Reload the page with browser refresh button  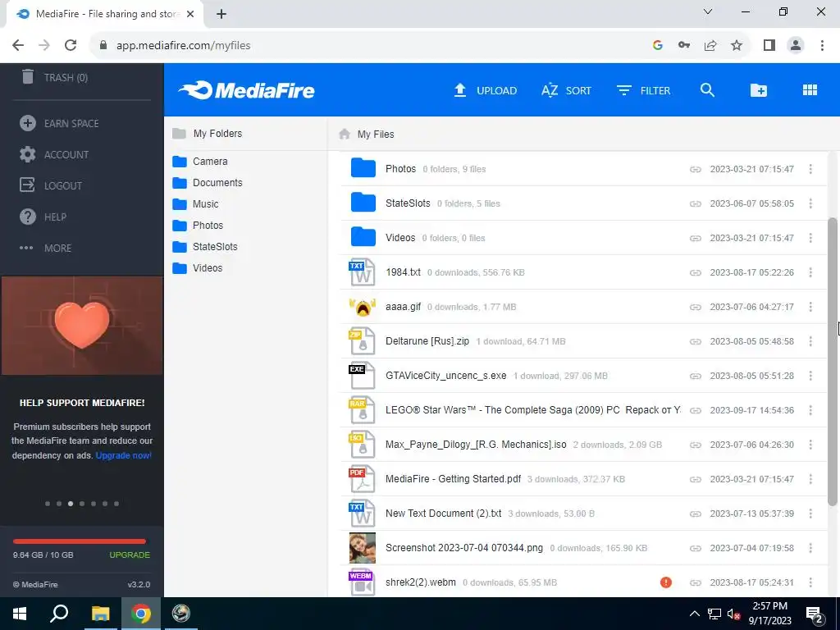71,46
